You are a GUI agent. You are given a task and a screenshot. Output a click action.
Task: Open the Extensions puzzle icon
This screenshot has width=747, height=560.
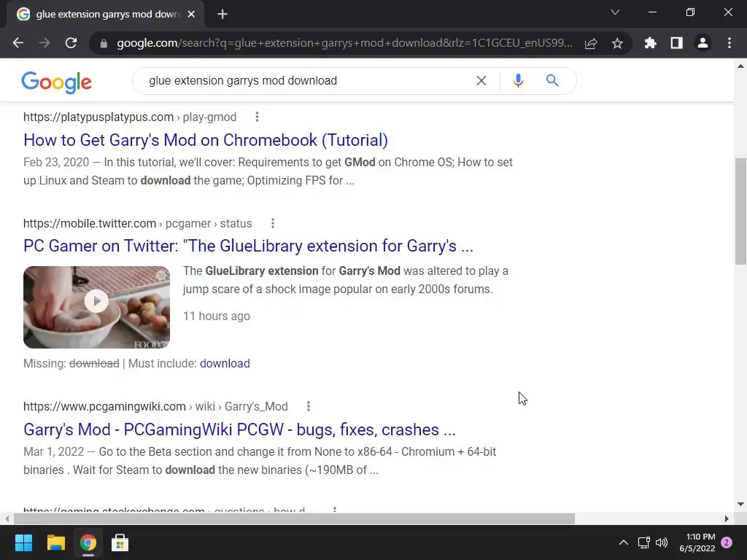pyautogui.click(x=650, y=43)
